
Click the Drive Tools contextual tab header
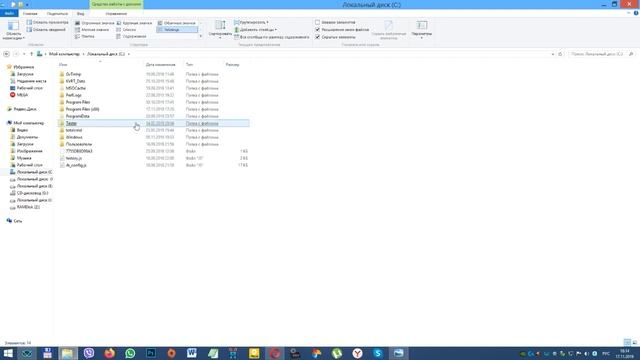point(116,4)
